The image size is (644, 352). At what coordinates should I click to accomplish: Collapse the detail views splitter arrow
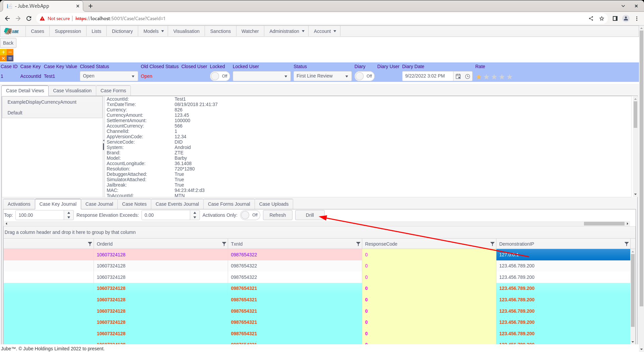tap(103, 140)
